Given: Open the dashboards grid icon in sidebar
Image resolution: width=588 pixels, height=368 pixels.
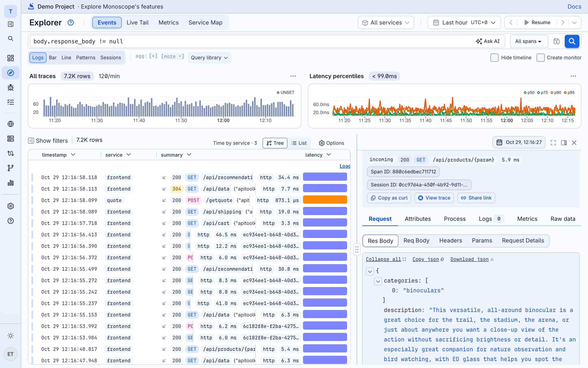Looking at the screenshot, I should pyautogui.click(x=10, y=58).
